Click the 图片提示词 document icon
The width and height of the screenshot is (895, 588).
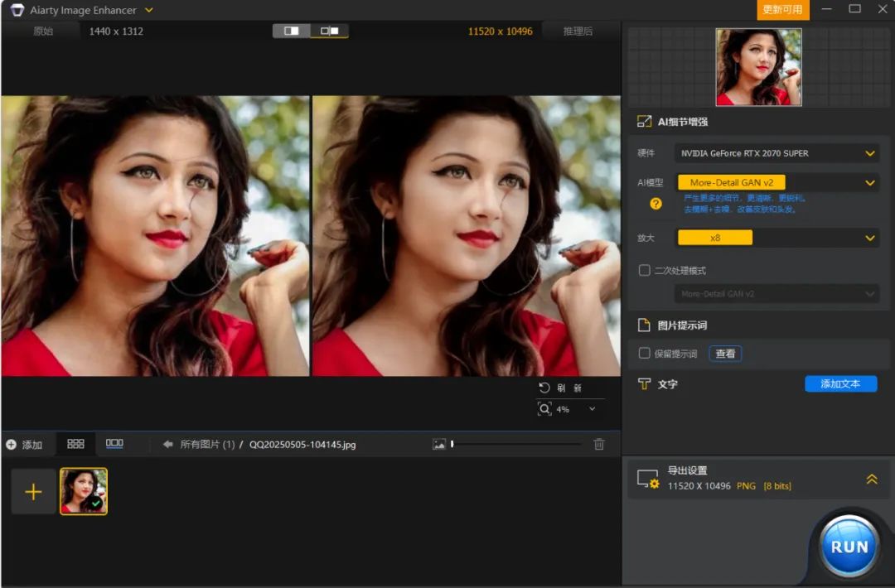point(644,325)
